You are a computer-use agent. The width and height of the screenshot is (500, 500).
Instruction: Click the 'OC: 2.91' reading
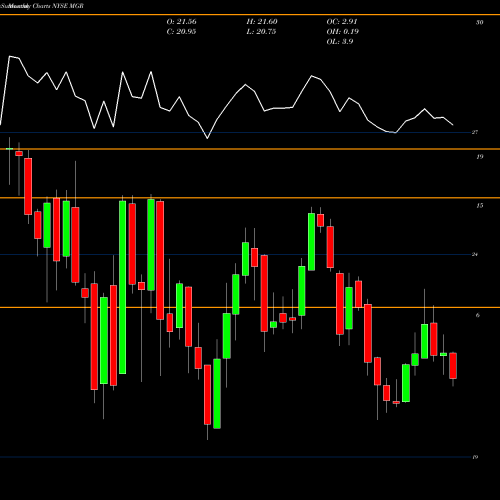342,22
